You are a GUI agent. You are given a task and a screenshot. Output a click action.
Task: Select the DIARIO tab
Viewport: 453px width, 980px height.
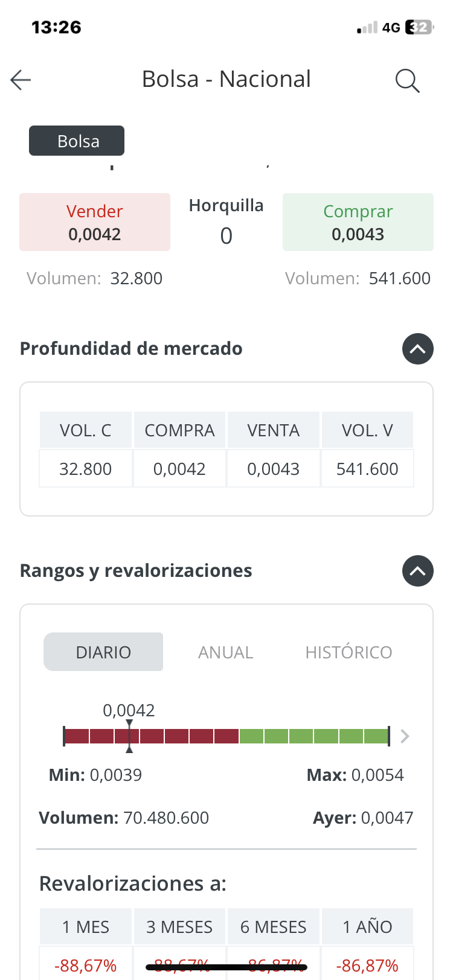(x=103, y=652)
